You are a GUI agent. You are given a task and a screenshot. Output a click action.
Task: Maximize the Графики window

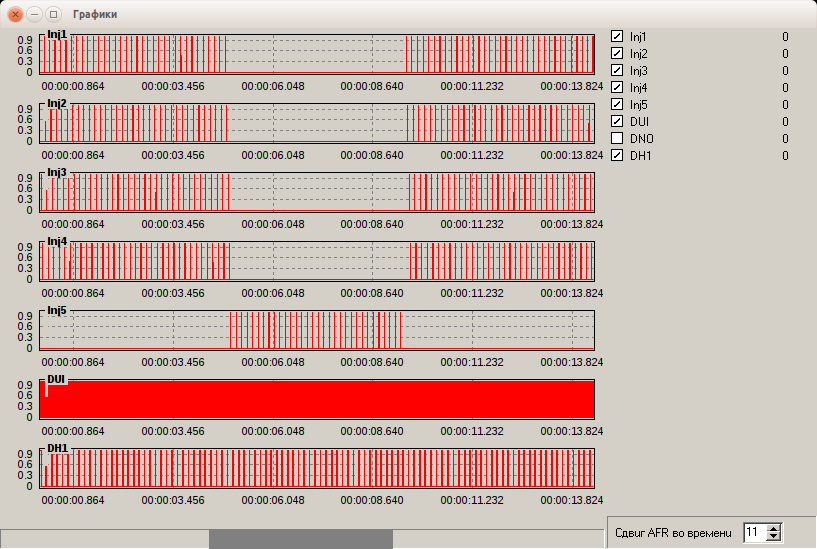tap(53, 14)
